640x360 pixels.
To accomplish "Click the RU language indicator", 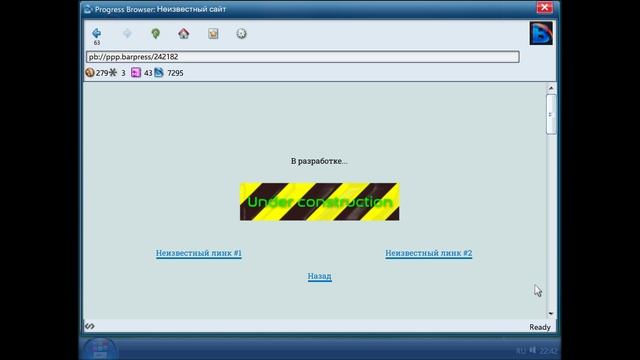I will 520,351.
